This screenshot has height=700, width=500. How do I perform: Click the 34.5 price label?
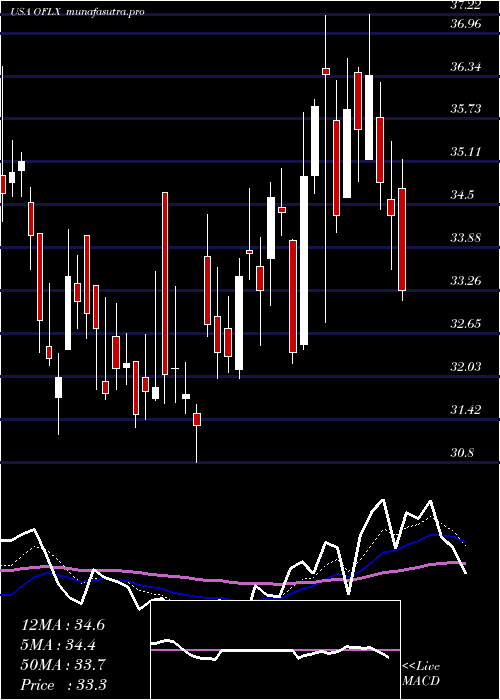[x=462, y=195]
